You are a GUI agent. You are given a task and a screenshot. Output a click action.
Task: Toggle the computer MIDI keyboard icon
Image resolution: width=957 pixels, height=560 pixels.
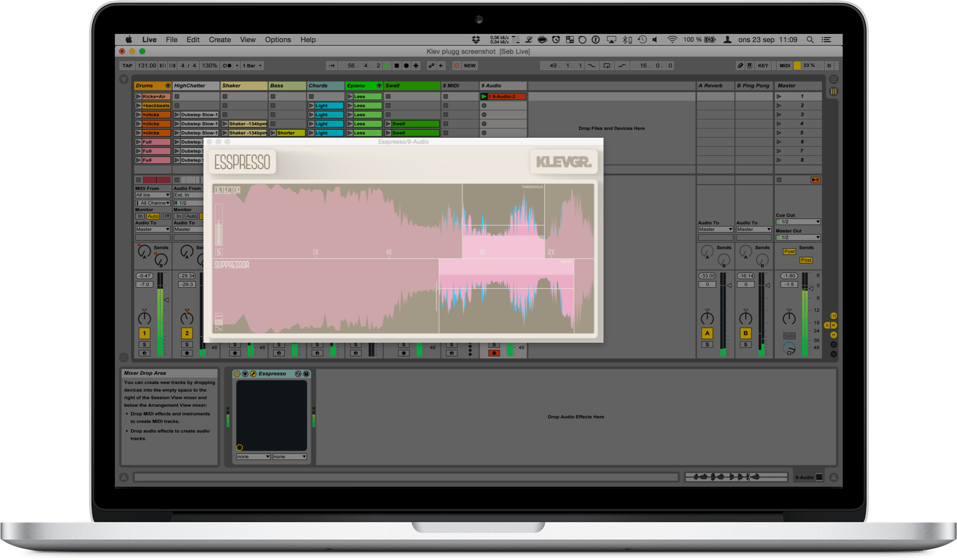pyautogui.click(x=750, y=66)
